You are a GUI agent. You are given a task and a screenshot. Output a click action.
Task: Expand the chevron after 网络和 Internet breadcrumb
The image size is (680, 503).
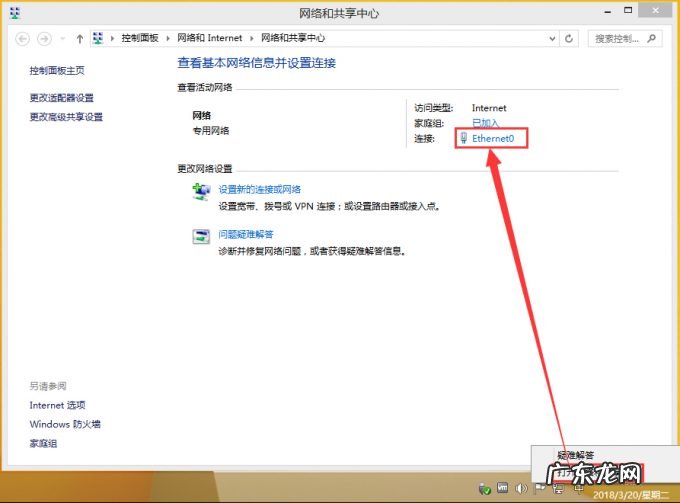[x=252, y=39]
